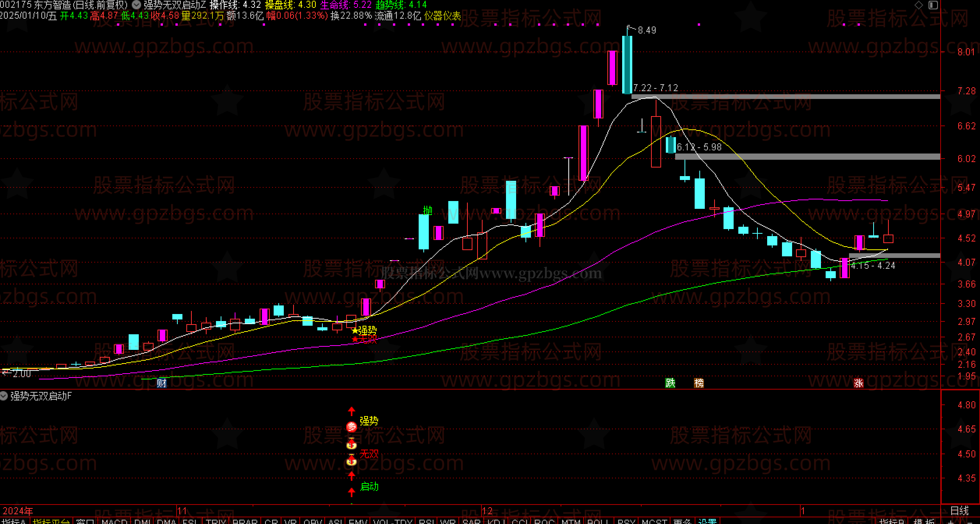
Task: Select the KDJ indicator tab
Action: pyautogui.click(x=497, y=521)
